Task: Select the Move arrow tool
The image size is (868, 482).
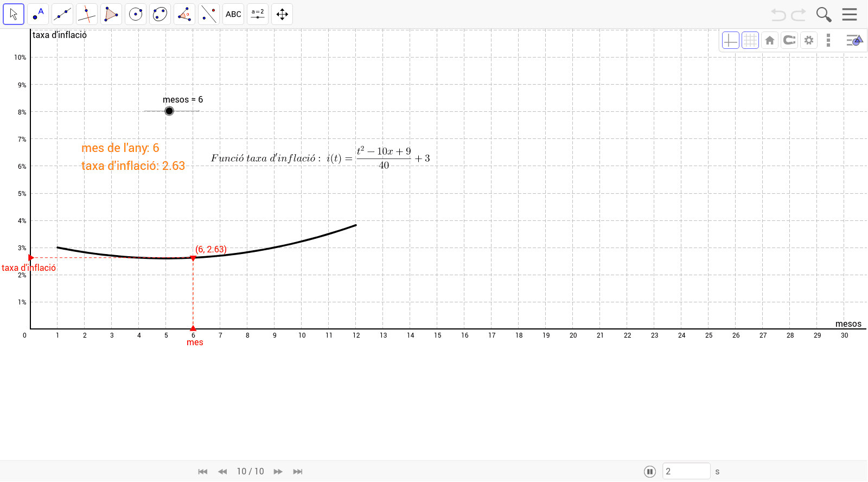Action: pyautogui.click(x=14, y=14)
